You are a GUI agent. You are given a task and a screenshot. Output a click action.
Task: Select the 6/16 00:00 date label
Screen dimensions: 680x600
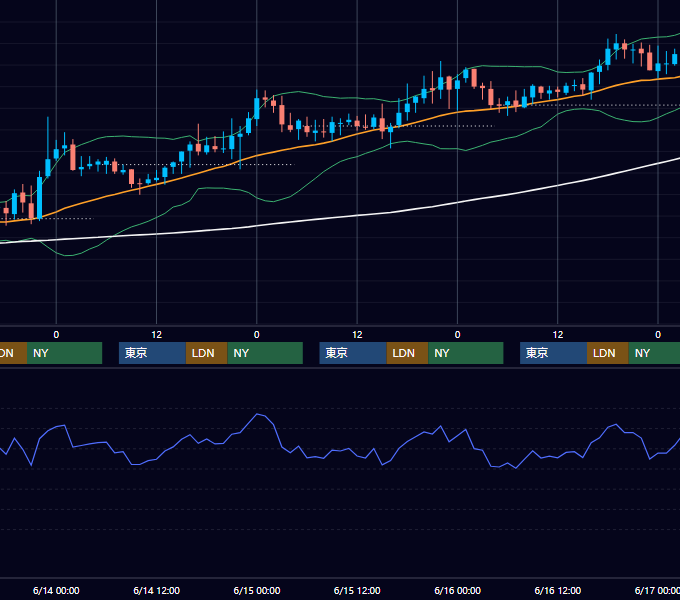458,590
